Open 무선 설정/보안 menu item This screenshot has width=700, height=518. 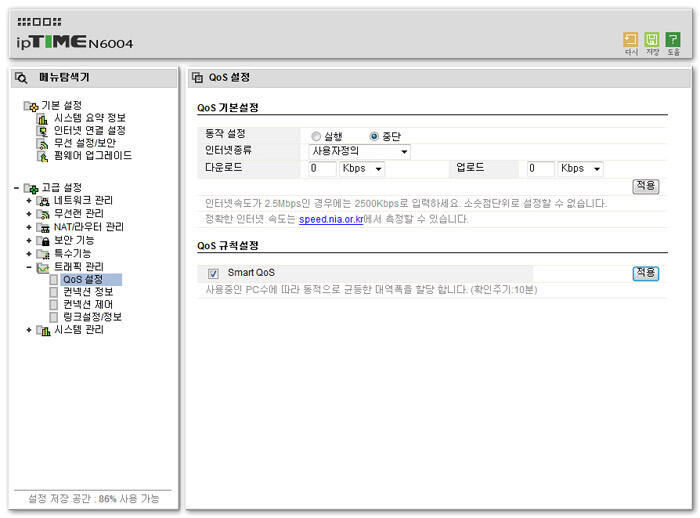[85, 143]
